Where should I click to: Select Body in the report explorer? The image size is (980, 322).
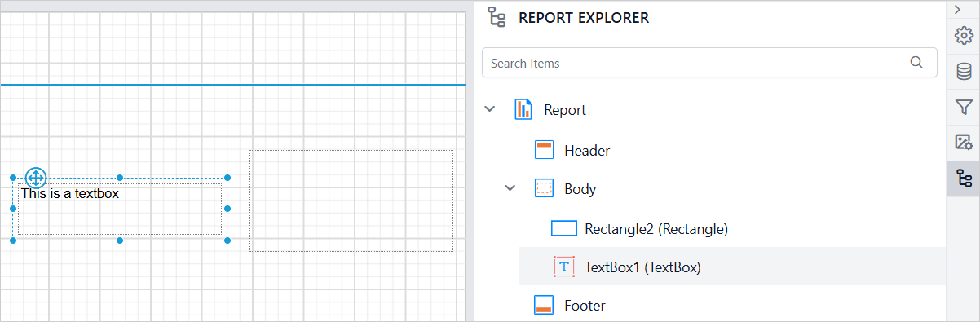point(580,189)
